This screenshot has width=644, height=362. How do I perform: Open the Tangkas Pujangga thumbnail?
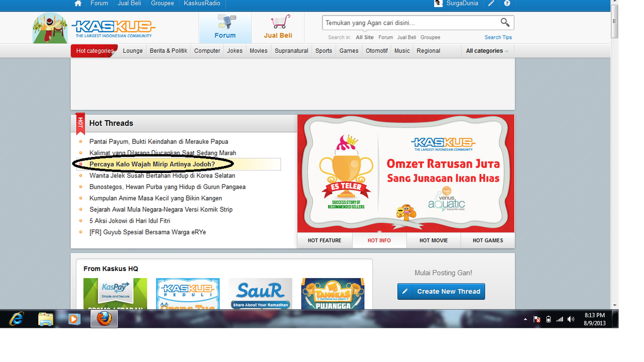[x=333, y=294]
